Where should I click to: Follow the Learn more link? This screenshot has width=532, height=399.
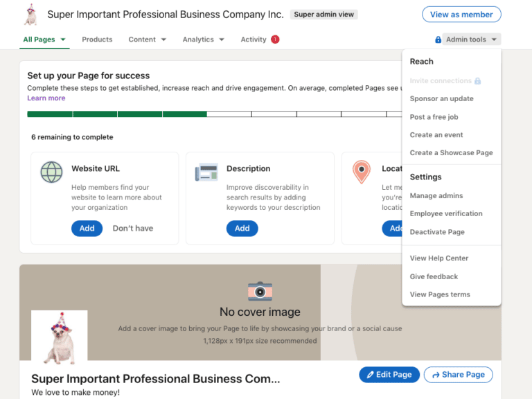pyautogui.click(x=46, y=98)
